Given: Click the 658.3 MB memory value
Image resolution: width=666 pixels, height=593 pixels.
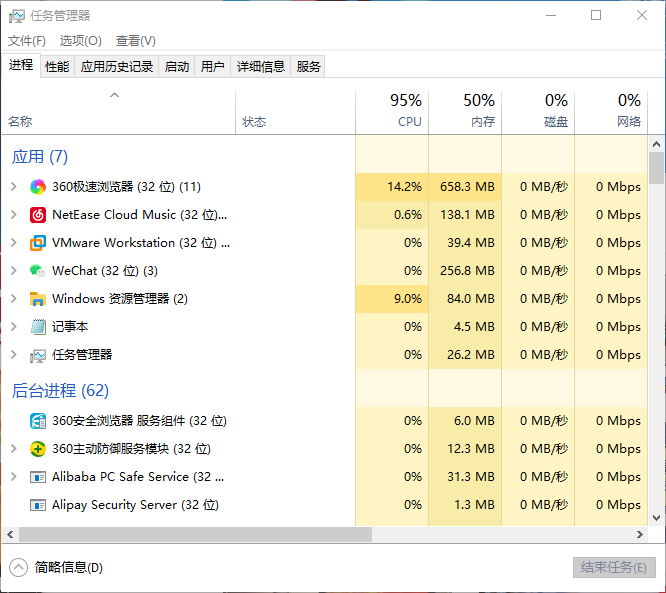Looking at the screenshot, I should point(467,187).
